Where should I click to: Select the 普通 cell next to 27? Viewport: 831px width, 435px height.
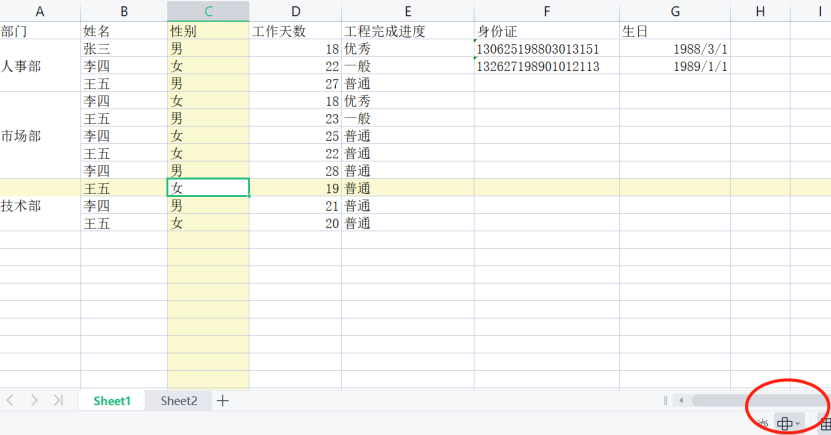coord(408,83)
